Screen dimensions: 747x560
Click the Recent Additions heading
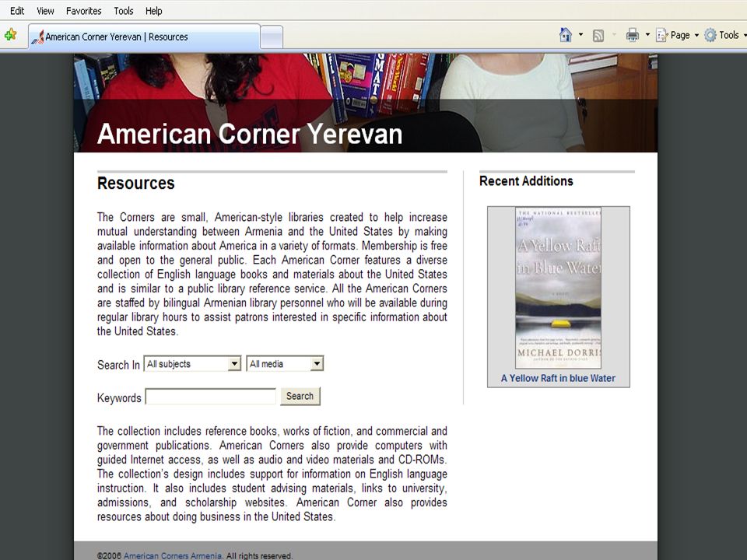(526, 181)
